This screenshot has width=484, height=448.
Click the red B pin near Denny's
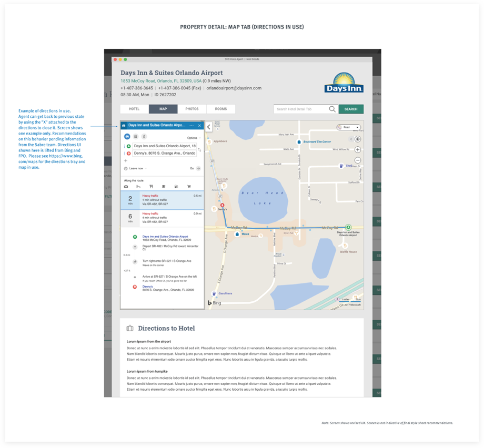222,205
